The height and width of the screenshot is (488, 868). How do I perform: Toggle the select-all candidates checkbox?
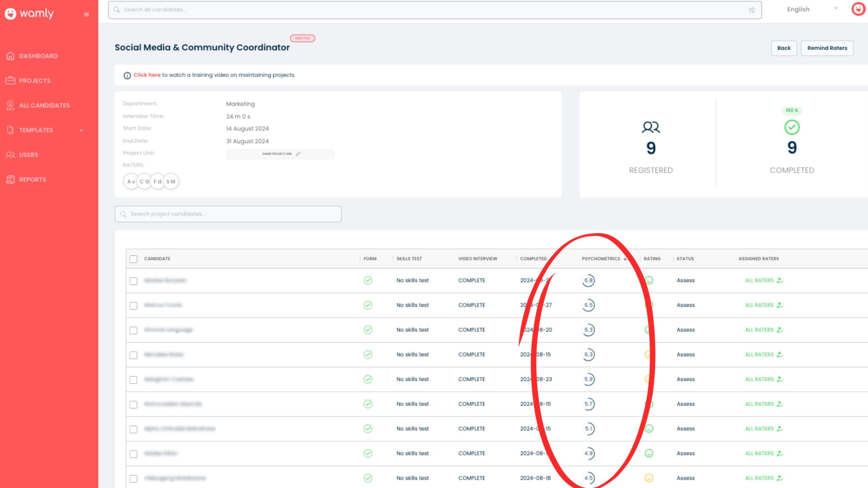[x=134, y=259]
